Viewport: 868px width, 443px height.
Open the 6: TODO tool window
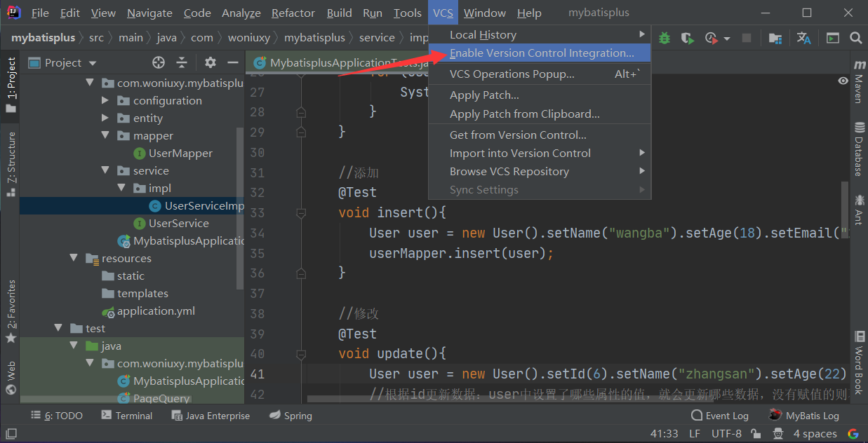click(x=57, y=416)
